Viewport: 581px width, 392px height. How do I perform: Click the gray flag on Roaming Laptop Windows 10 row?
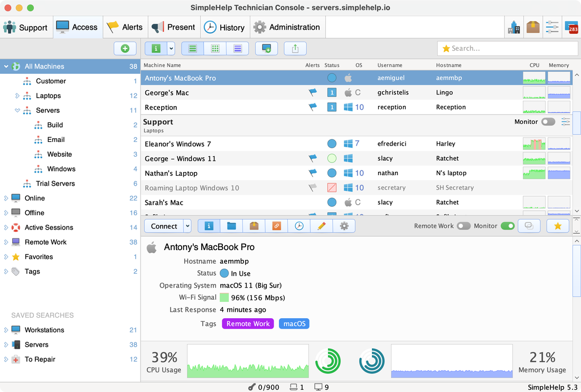[313, 188]
